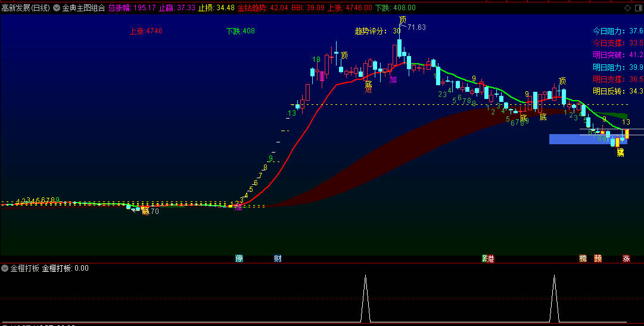This screenshot has height=326, width=644.
Task: Click the red 上涨:4746 chart label
Action: point(146,31)
